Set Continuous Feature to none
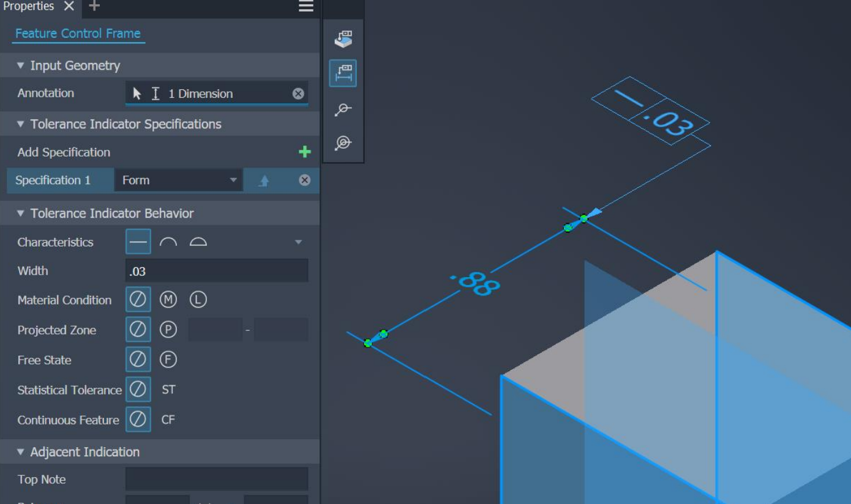 pos(138,420)
